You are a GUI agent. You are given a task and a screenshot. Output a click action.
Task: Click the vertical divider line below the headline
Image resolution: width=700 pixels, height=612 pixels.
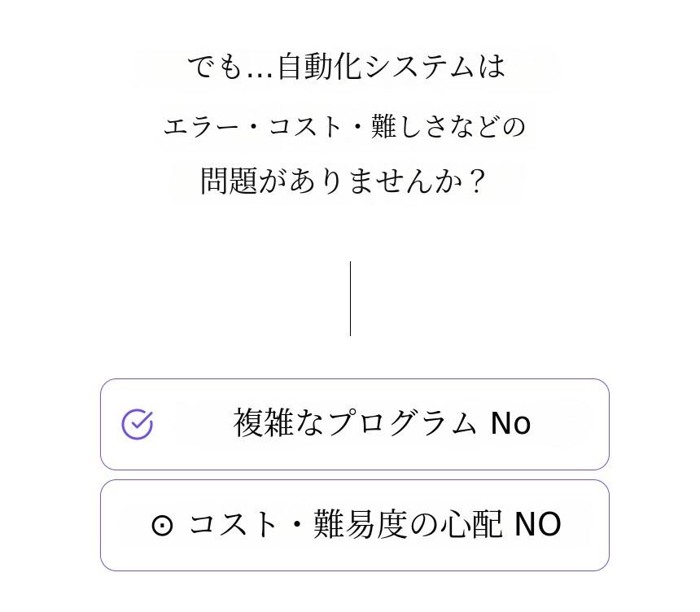click(x=350, y=298)
